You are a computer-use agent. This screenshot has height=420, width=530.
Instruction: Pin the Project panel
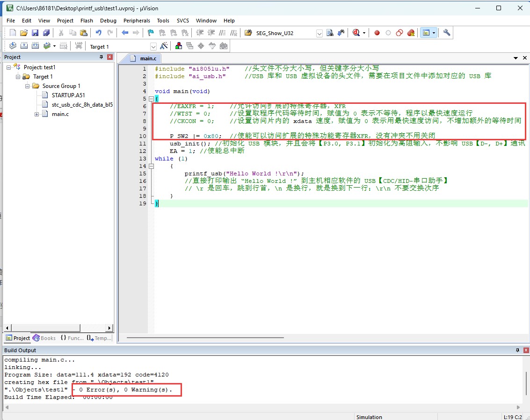pos(101,57)
